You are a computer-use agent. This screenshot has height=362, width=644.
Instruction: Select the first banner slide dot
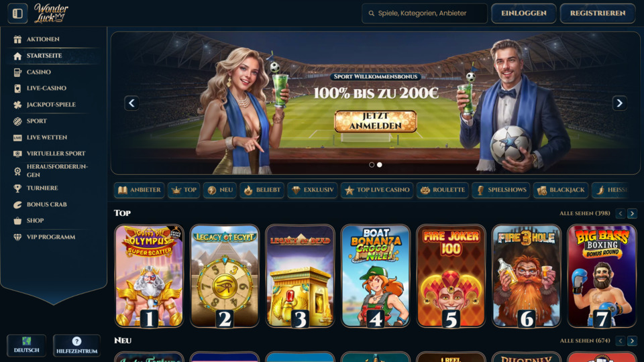(x=372, y=165)
